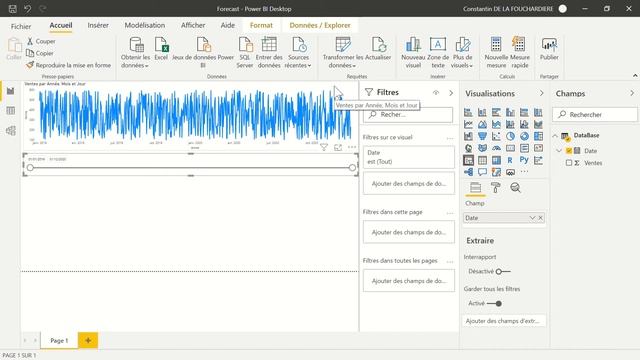Click the left handle of the date slicer
The image size is (640, 360).
pos(30,168)
